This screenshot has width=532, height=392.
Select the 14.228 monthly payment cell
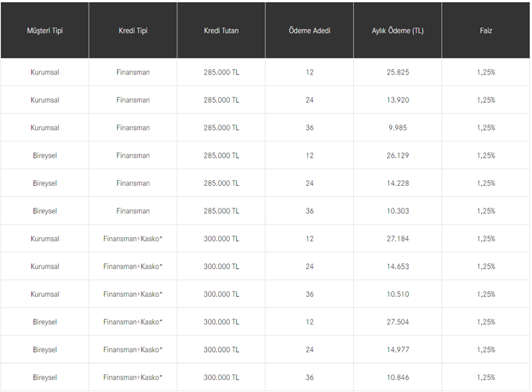pyautogui.click(x=398, y=184)
